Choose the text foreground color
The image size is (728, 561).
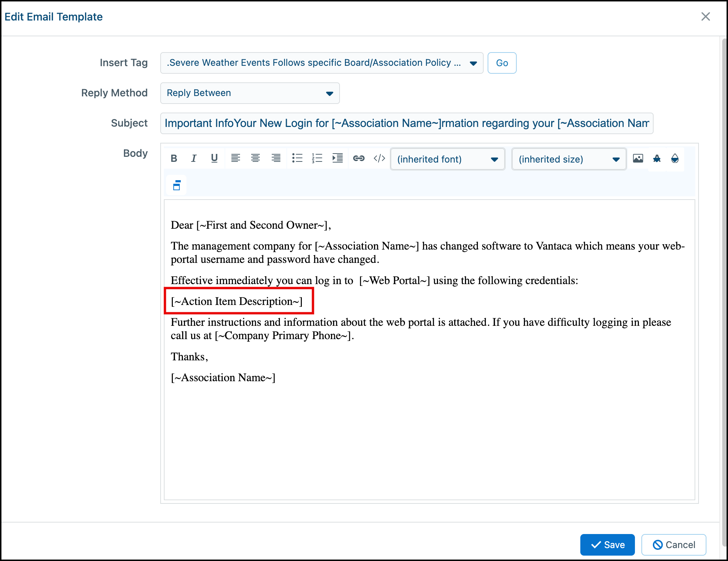coord(657,158)
